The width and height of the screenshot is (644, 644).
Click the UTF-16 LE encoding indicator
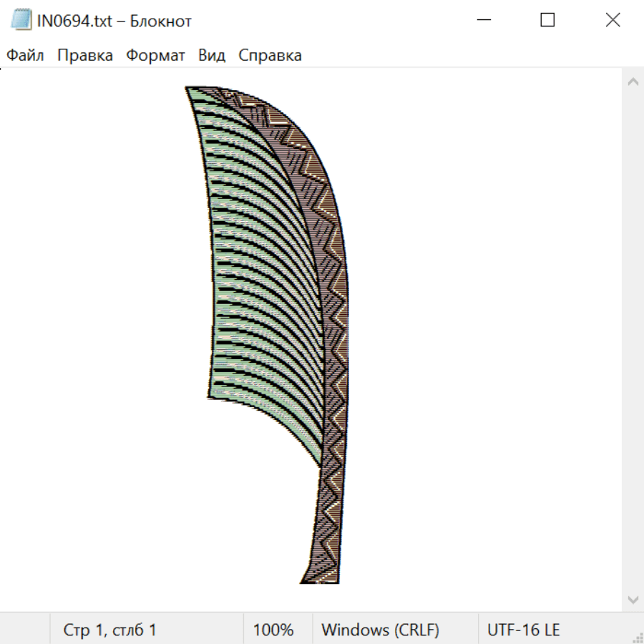tap(523, 630)
